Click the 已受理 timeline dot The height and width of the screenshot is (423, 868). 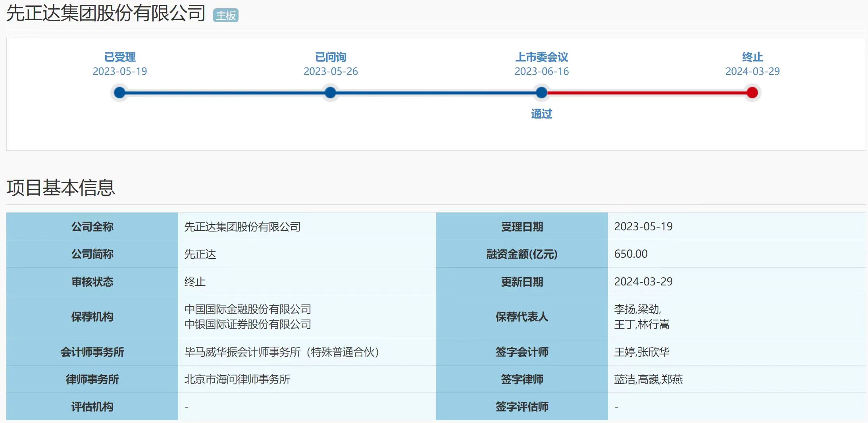pyautogui.click(x=119, y=93)
